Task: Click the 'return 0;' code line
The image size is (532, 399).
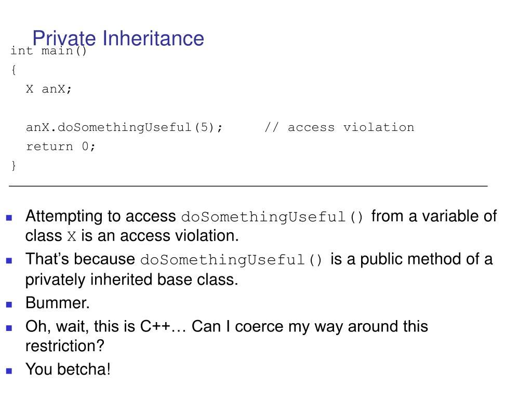Action: 60,146
